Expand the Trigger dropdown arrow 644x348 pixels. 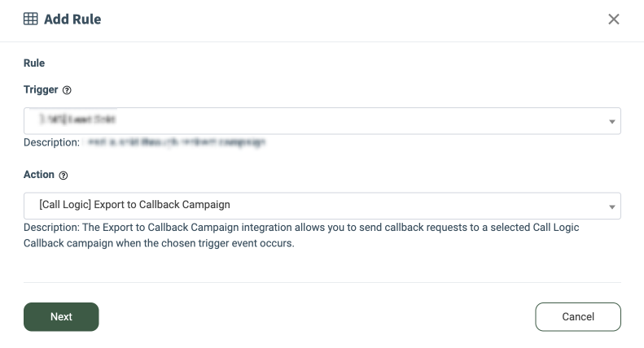coord(611,122)
